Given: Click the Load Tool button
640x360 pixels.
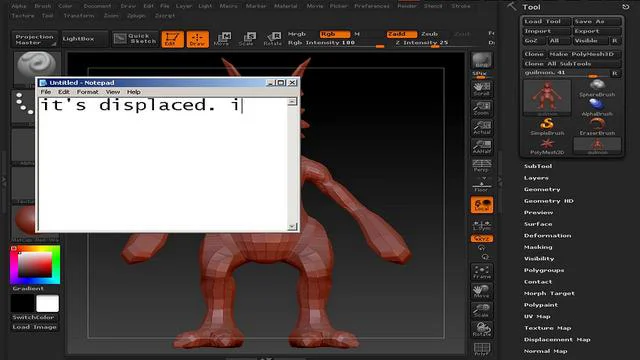Looking at the screenshot, I should pyautogui.click(x=546, y=21).
